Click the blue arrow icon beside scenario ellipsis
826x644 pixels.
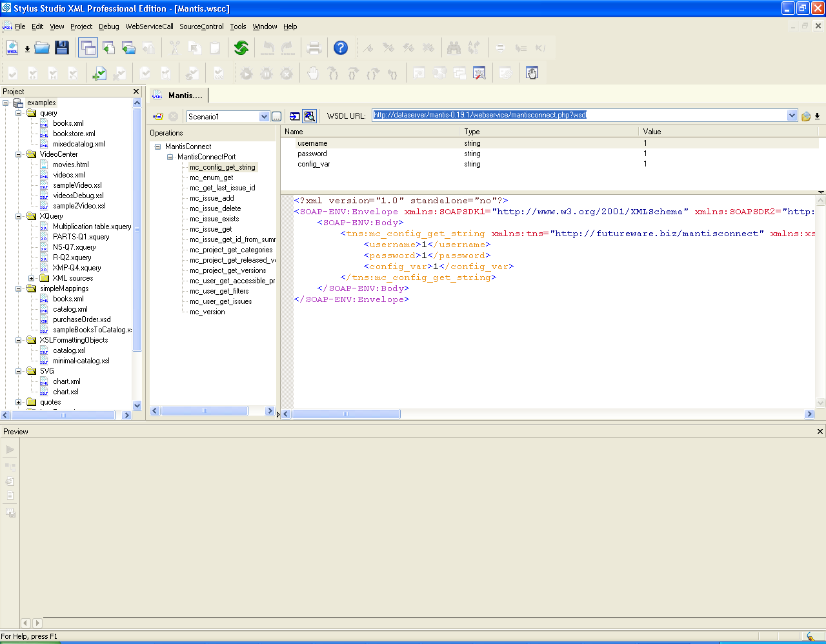click(x=295, y=116)
